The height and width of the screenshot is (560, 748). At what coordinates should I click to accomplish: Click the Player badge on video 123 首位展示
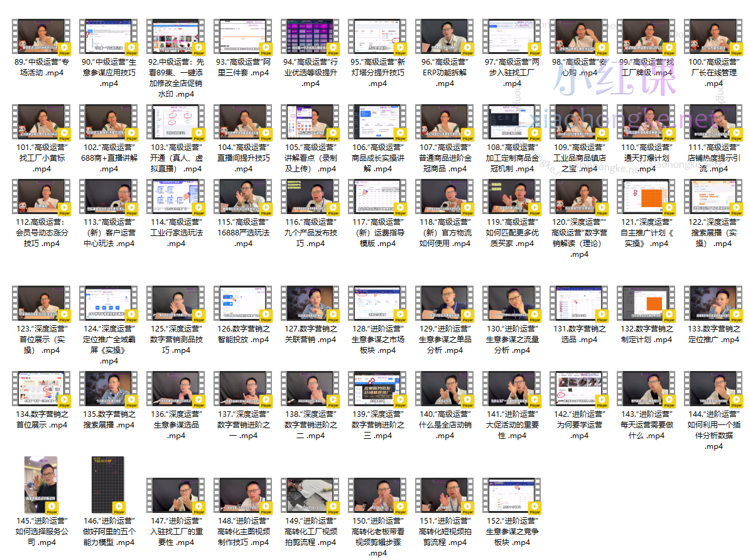coord(63,315)
